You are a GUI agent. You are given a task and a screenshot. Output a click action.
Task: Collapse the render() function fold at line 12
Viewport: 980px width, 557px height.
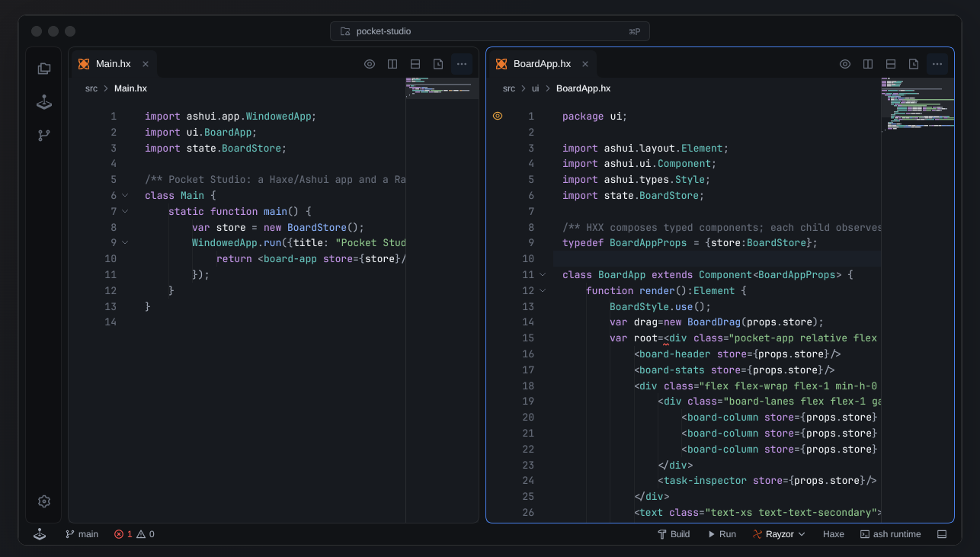543,290
